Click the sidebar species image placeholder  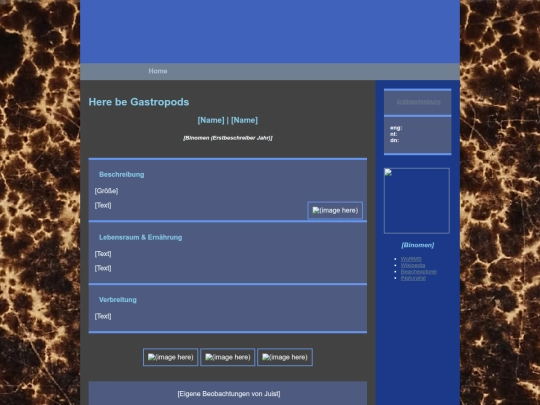[x=417, y=201]
